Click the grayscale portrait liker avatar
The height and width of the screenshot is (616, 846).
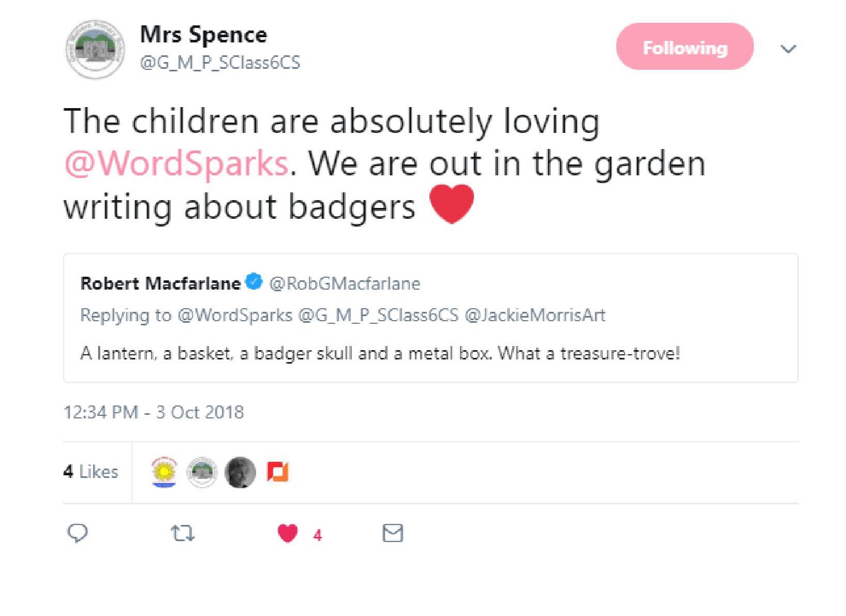click(x=241, y=472)
